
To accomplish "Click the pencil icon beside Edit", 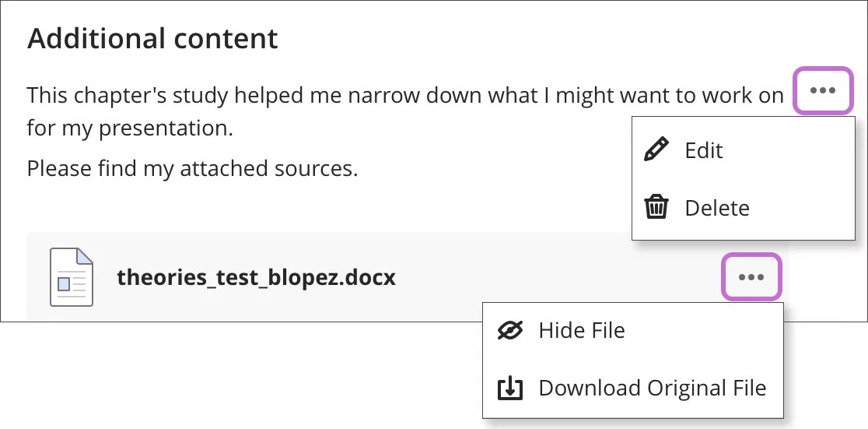I will tap(657, 150).
